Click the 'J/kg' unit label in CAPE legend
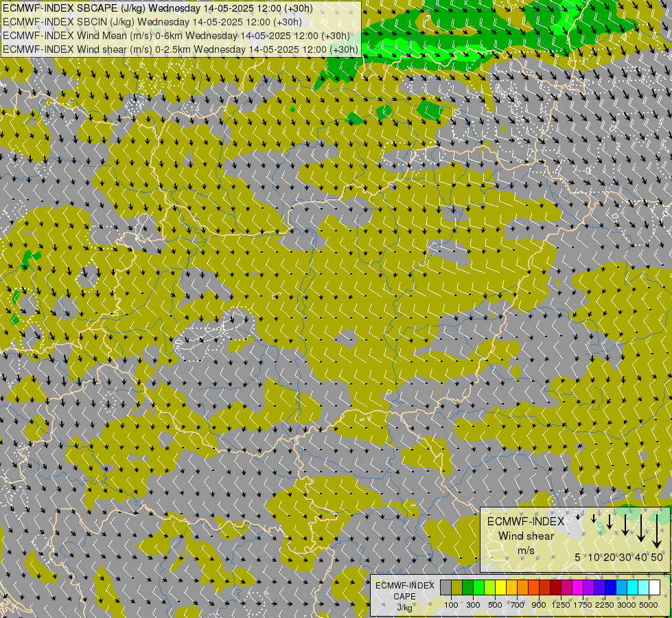The width and height of the screenshot is (672, 618). click(x=404, y=608)
